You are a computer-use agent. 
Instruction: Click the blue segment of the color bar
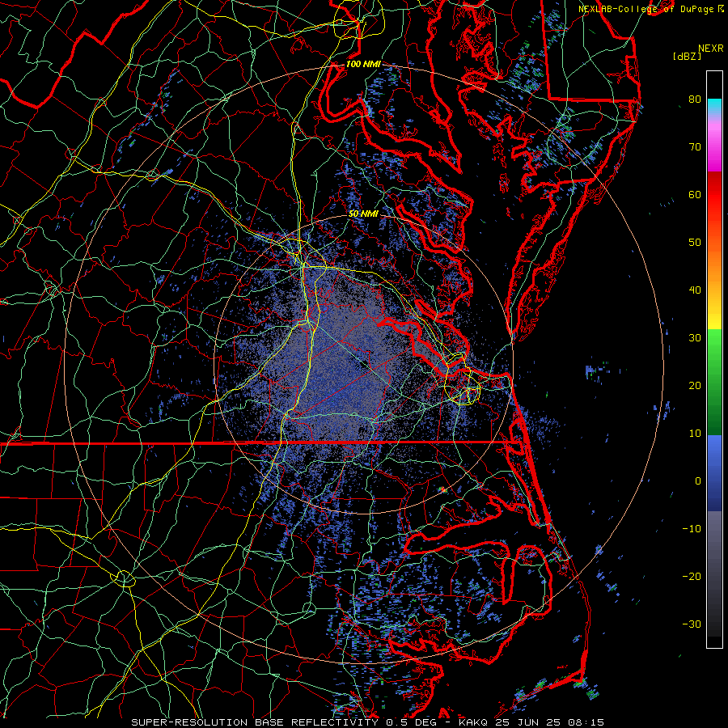714,473
